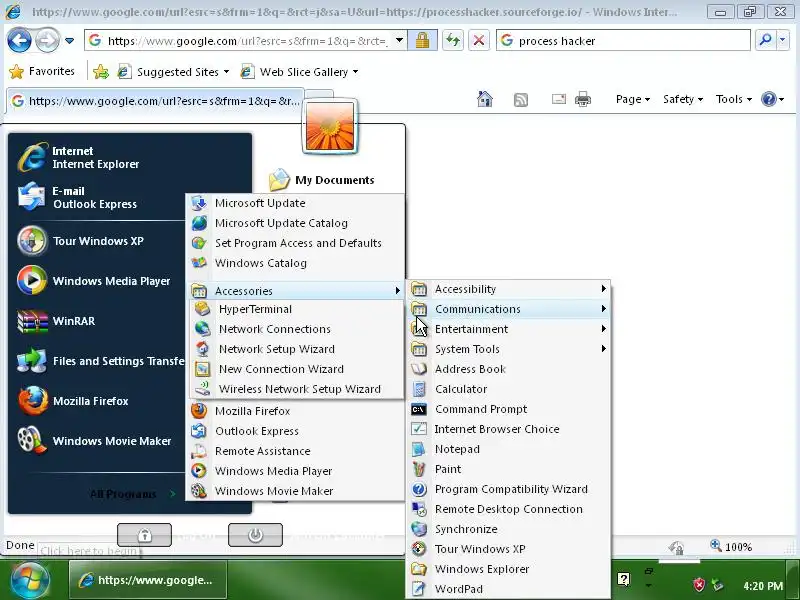Open Microsoft Update Catalog entry
Image resolution: width=800 pixels, height=600 pixels.
click(x=295, y=223)
